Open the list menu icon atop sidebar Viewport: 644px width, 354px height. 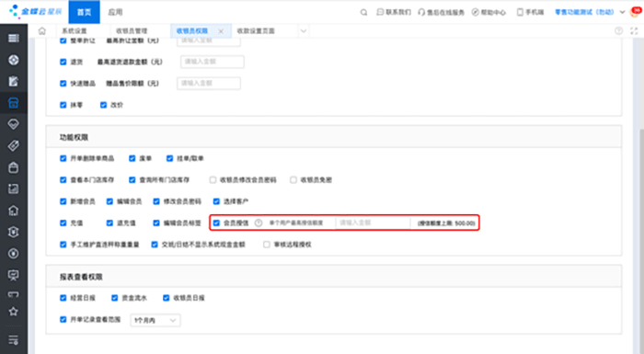pyautogui.click(x=13, y=39)
